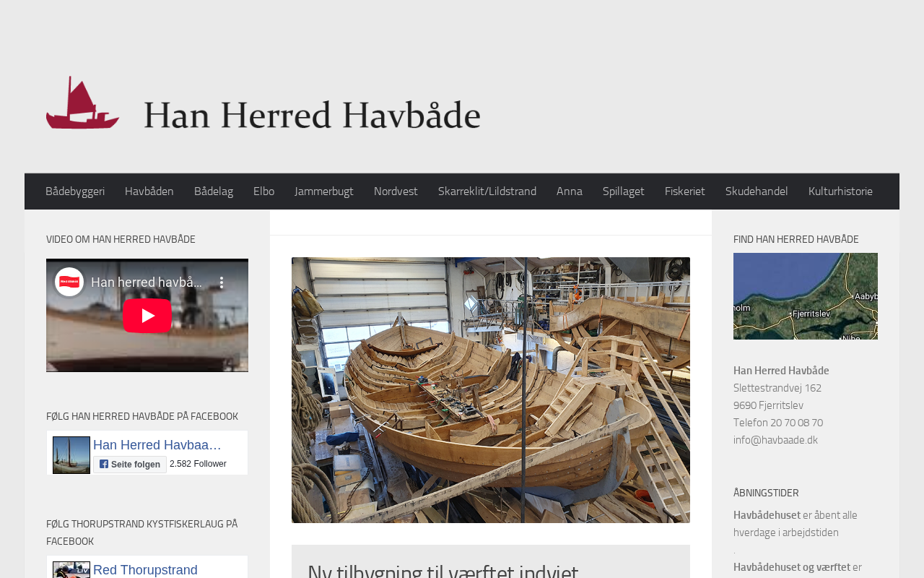Screen dimensions: 924x578
Task: Select Skarreklit/Lildstrand in the navigation
Action: point(487,191)
